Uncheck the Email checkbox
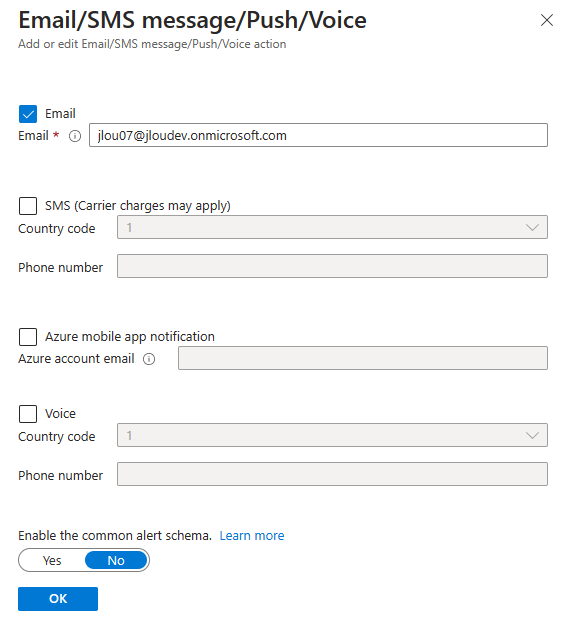The height and width of the screenshot is (619, 566). pos(28,114)
